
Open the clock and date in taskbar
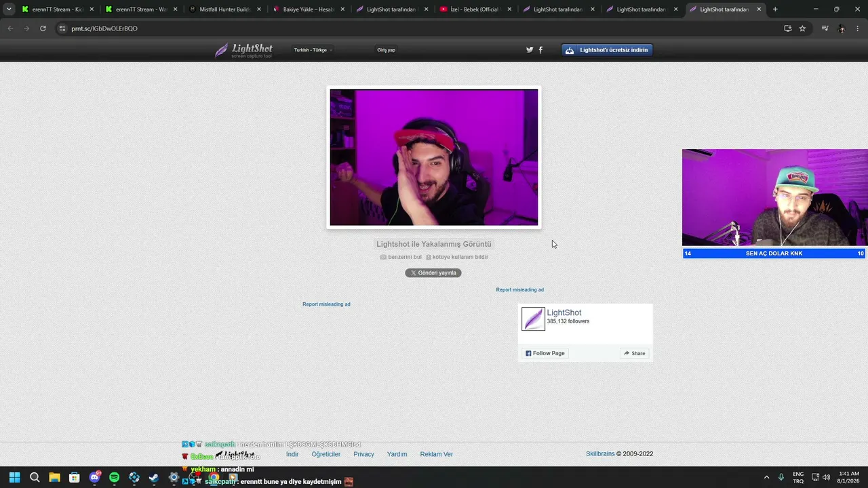(849, 477)
